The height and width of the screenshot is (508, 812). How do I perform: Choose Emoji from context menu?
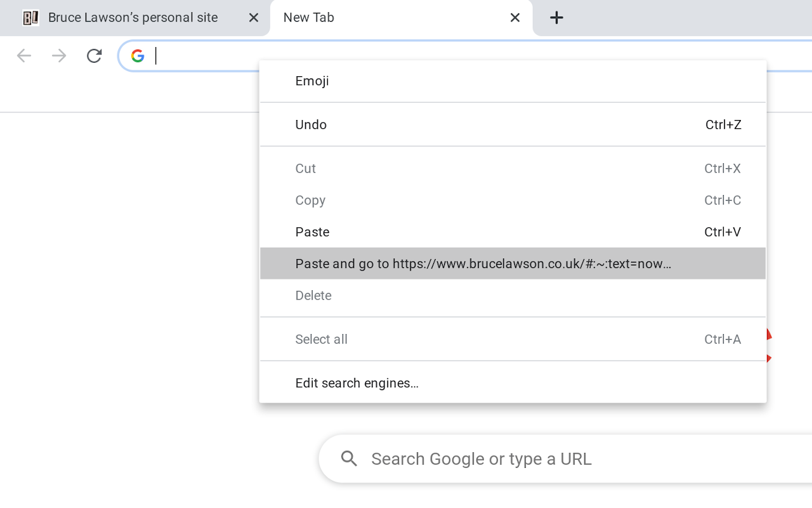tap(513, 81)
